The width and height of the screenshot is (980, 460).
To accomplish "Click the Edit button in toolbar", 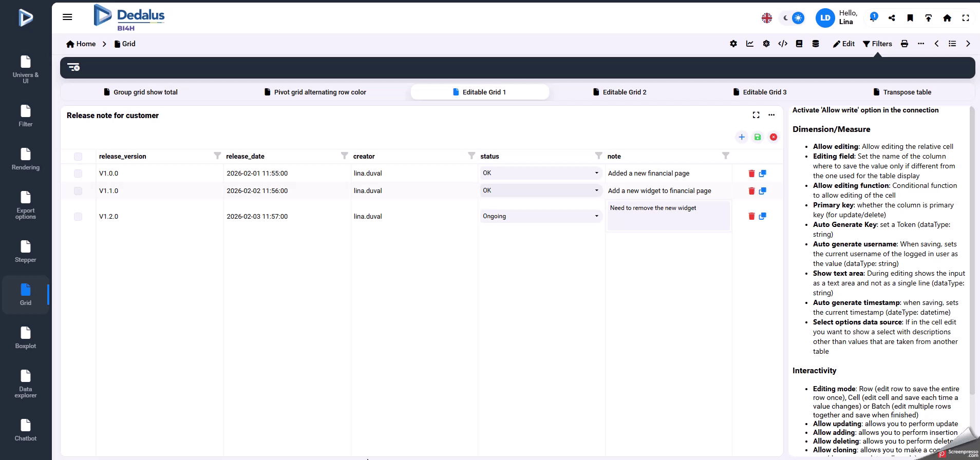I will tap(844, 44).
